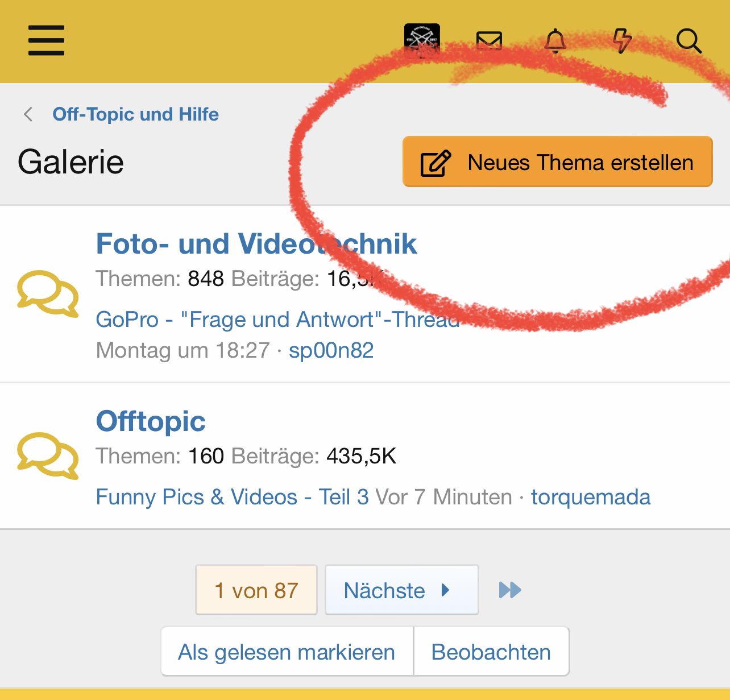Jump to last page double-arrow icon

pos(510,590)
